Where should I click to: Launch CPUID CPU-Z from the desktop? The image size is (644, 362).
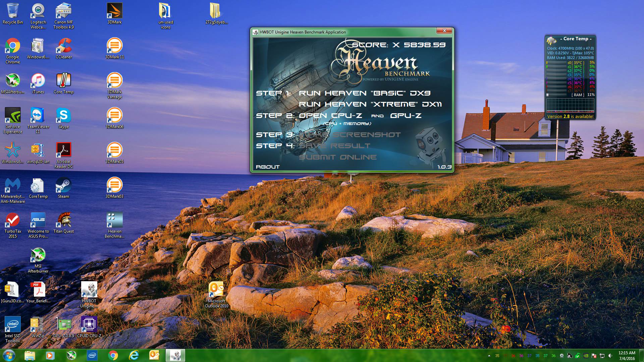point(89,327)
